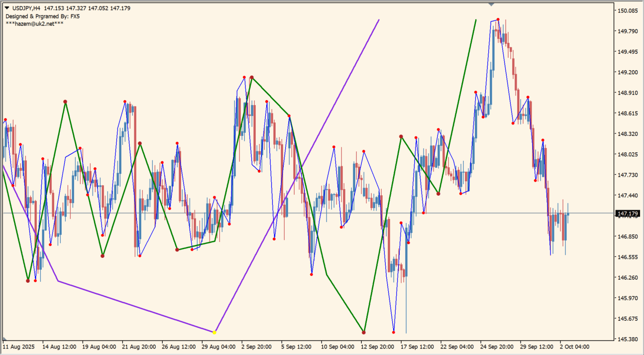Click the 11 Aug 2025 date label
This screenshot has width=644, height=355.
pos(18,347)
